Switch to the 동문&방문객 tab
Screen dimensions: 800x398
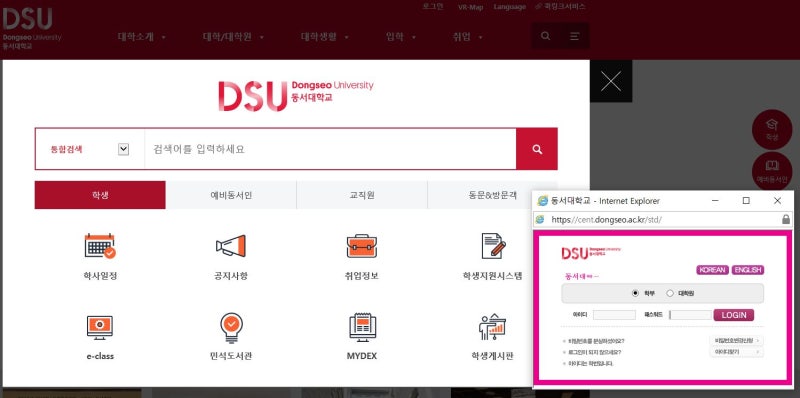pos(493,195)
